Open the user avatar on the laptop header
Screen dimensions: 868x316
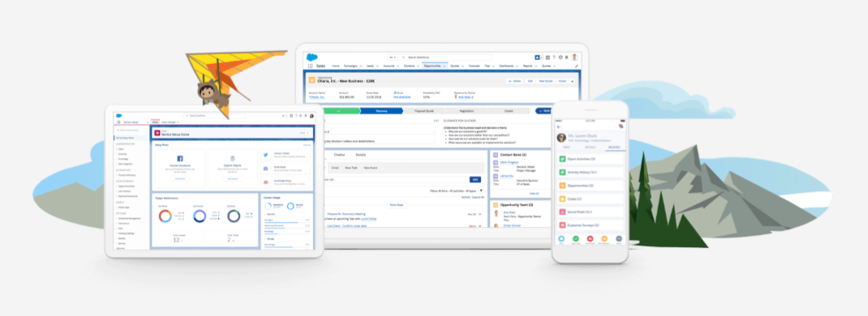click(x=574, y=58)
